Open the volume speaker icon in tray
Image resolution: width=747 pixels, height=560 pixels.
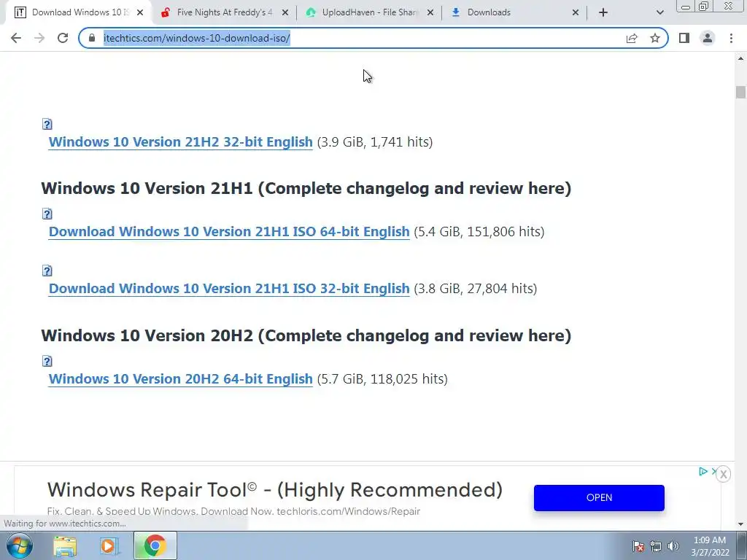click(673, 546)
